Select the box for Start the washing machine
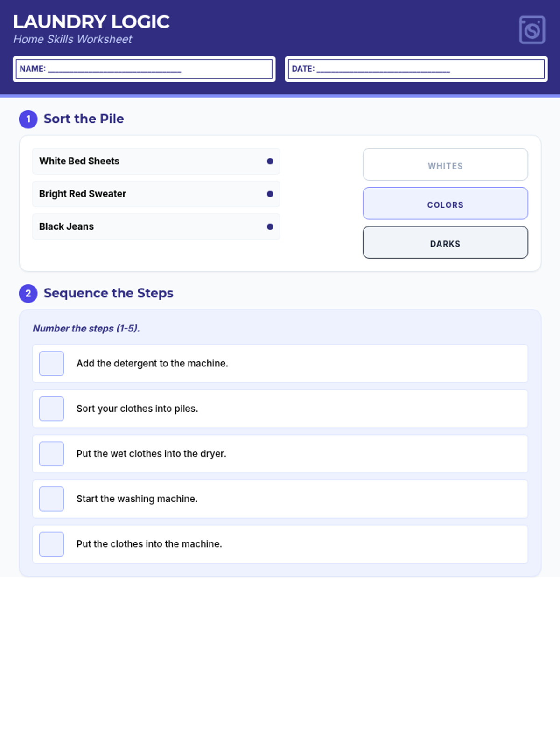Viewport: 560px width, 747px height. [x=51, y=499]
